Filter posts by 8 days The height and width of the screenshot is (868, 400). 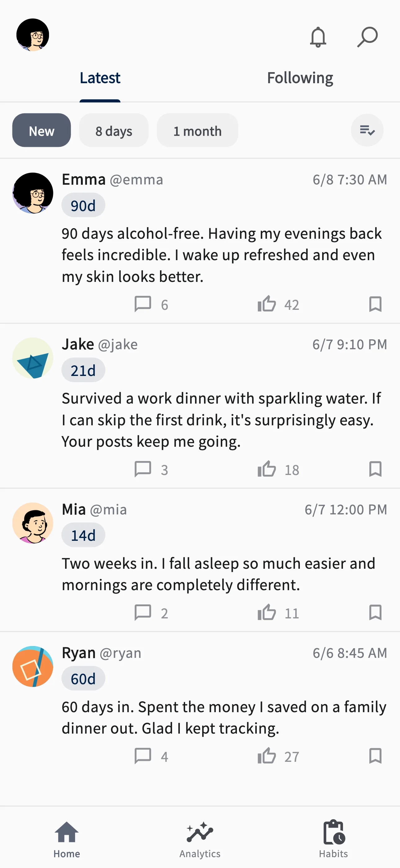(x=114, y=130)
